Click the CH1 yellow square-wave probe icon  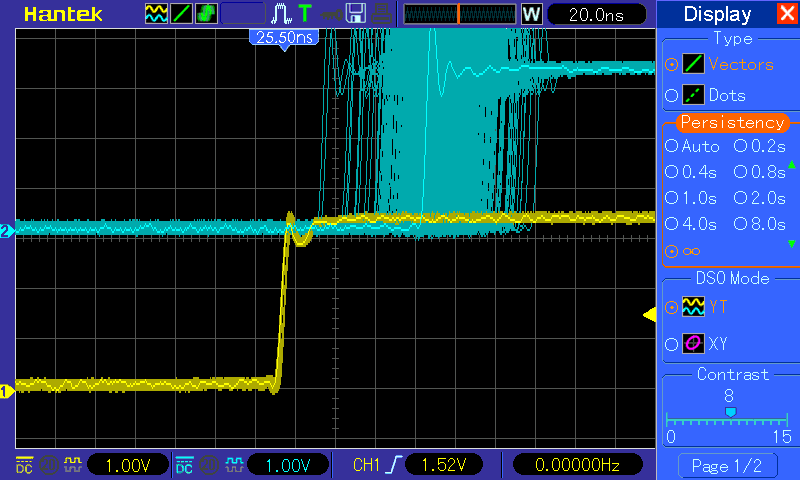[72, 465]
